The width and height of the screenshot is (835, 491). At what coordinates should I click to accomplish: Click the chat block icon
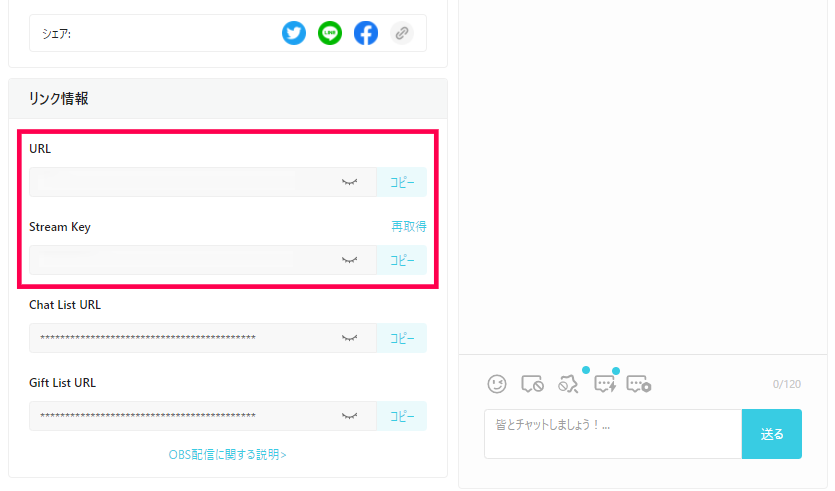click(533, 384)
